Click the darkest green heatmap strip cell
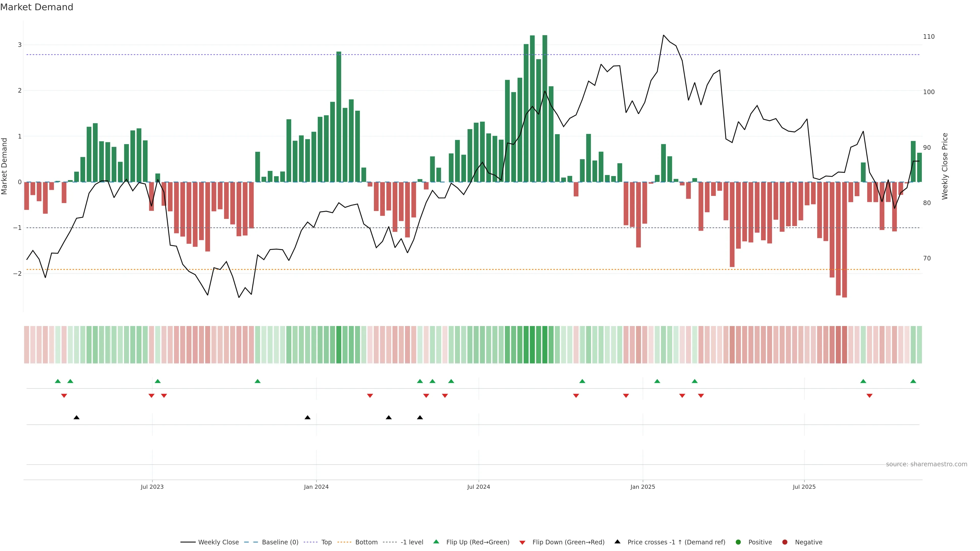 [545, 345]
